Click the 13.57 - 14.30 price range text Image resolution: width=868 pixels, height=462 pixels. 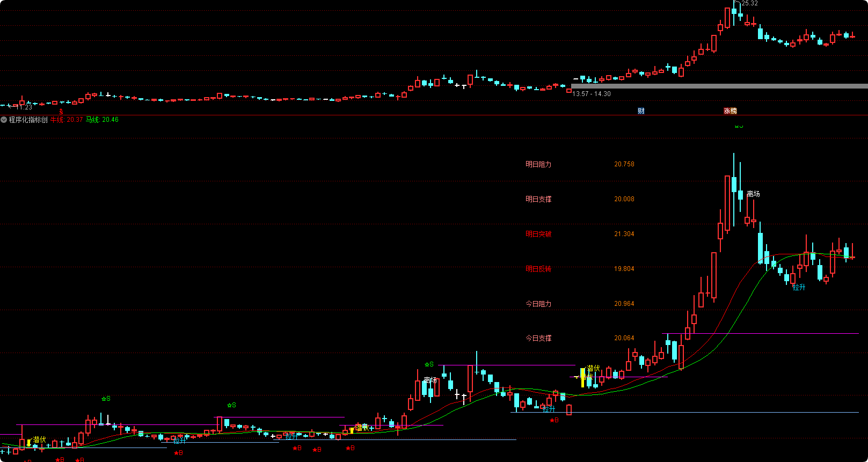pyautogui.click(x=592, y=94)
